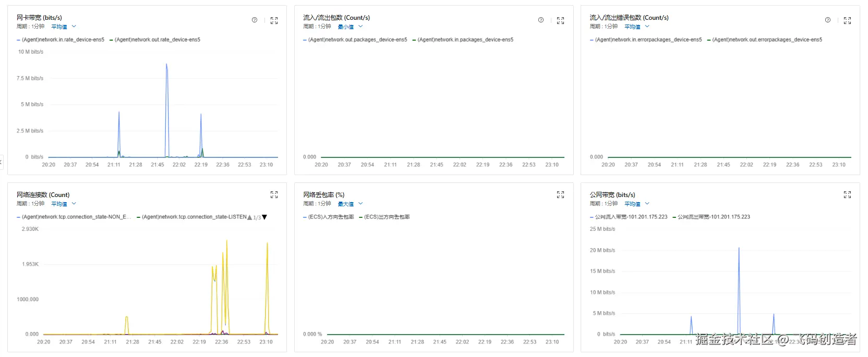
Task: Toggle the network.out.packages_device-ens5 legend series
Action: click(355, 40)
